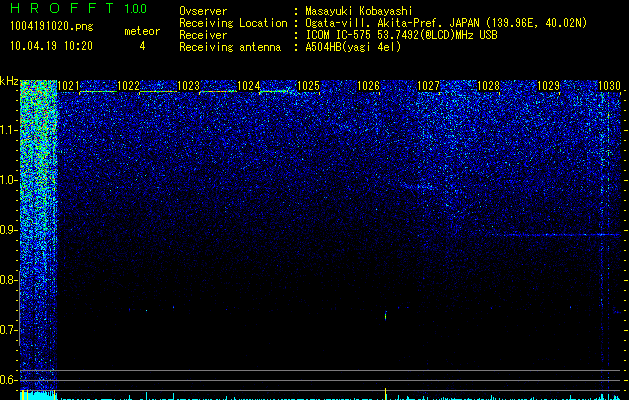Click the 'Receiver' field label
The height and width of the screenshot is (400, 629).
(x=203, y=35)
